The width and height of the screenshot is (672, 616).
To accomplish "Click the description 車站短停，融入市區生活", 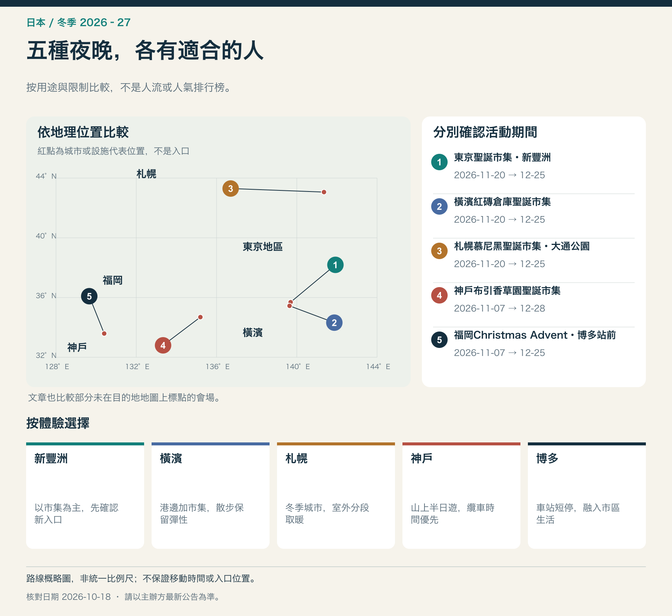I will [578, 514].
